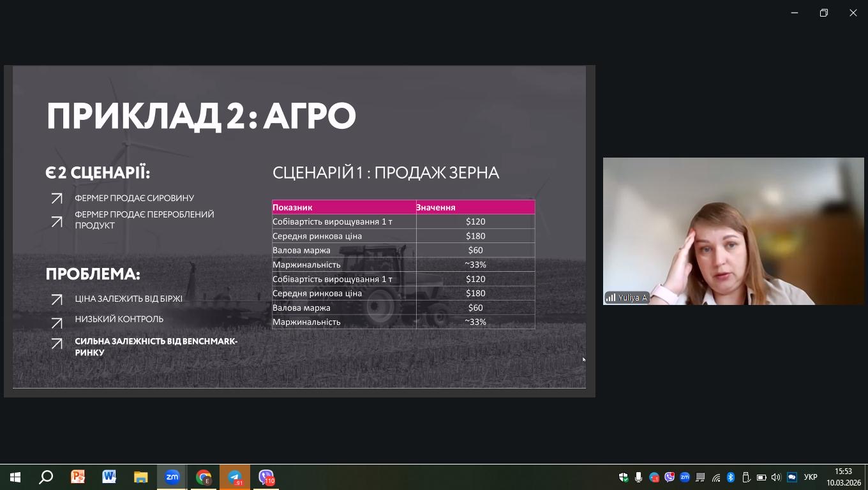Open Microsoft Word from the taskbar
The width and height of the screenshot is (868, 490).
[109, 477]
